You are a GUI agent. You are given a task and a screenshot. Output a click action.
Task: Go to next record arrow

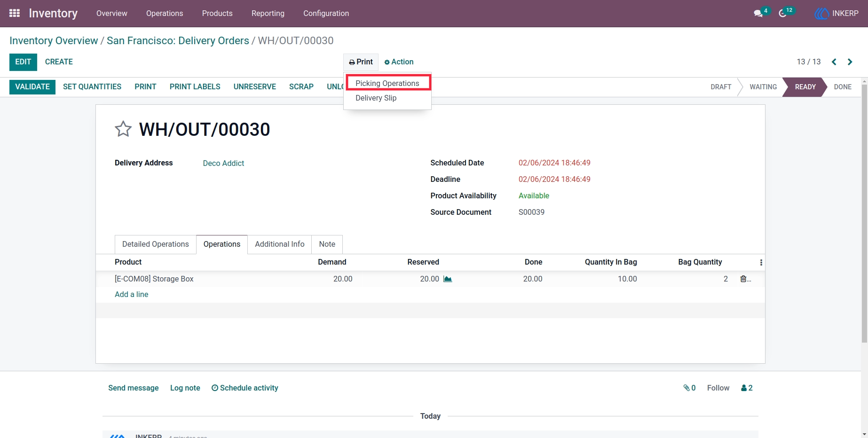click(850, 62)
